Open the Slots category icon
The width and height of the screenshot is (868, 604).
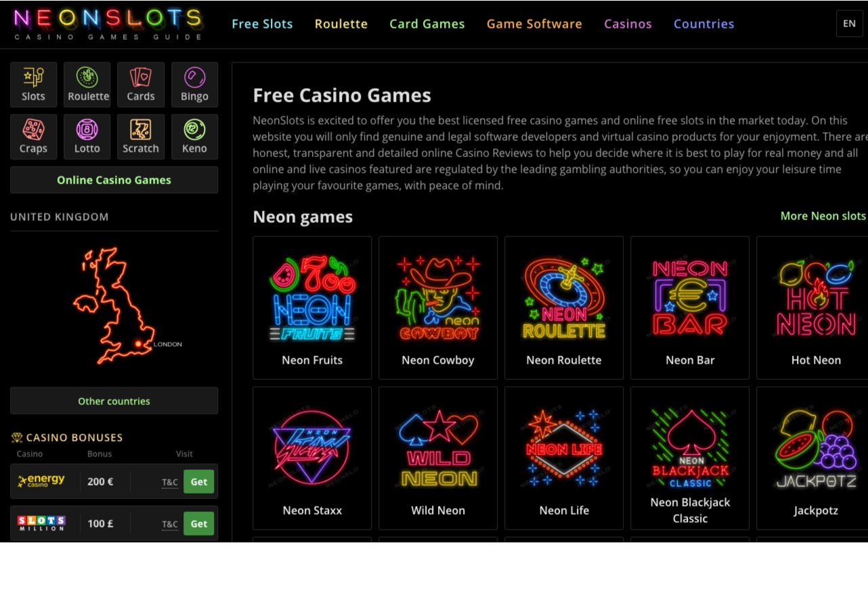click(33, 85)
